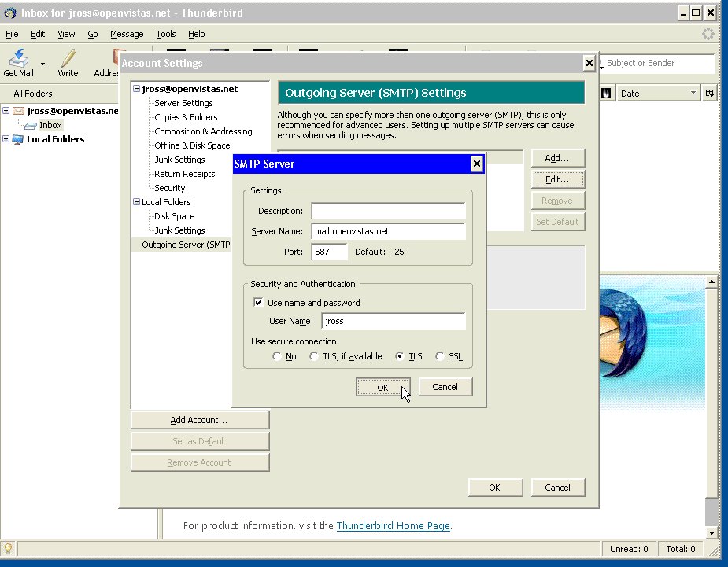Click the Description input field

point(388,211)
